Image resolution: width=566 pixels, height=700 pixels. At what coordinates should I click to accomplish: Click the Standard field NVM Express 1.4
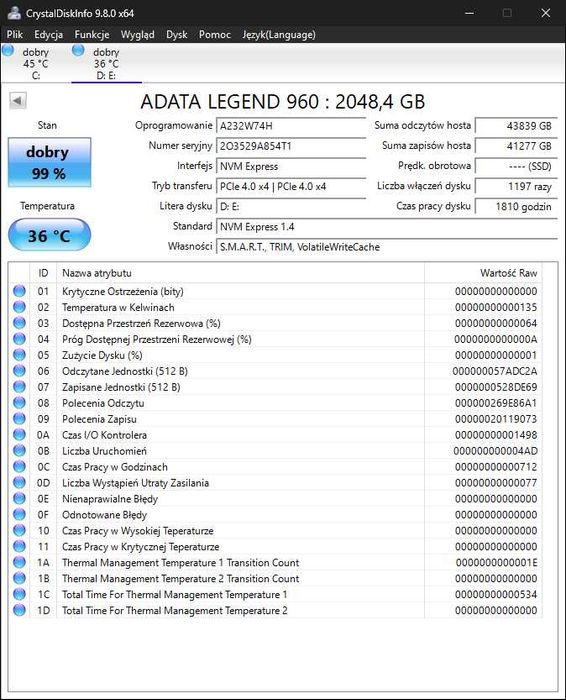387,227
